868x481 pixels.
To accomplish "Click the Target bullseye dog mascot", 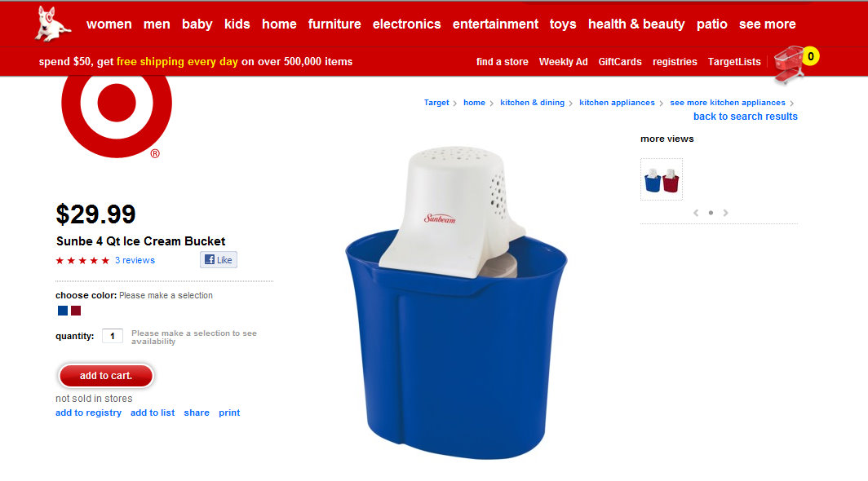I will pos(52,24).
